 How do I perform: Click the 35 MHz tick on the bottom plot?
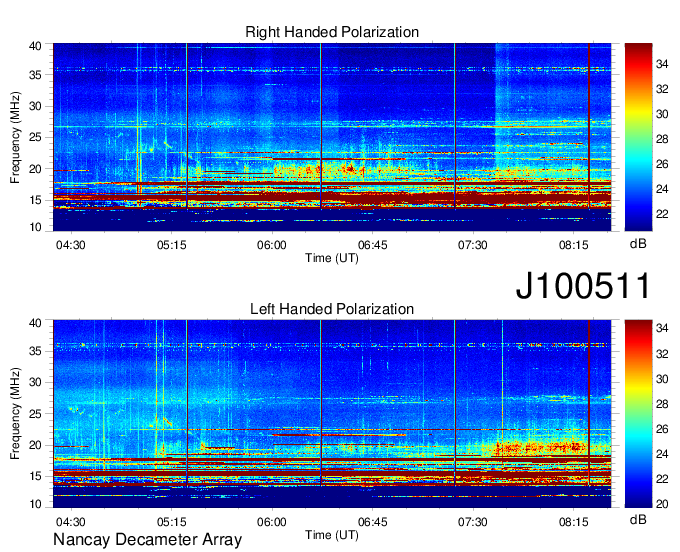click(x=35, y=351)
